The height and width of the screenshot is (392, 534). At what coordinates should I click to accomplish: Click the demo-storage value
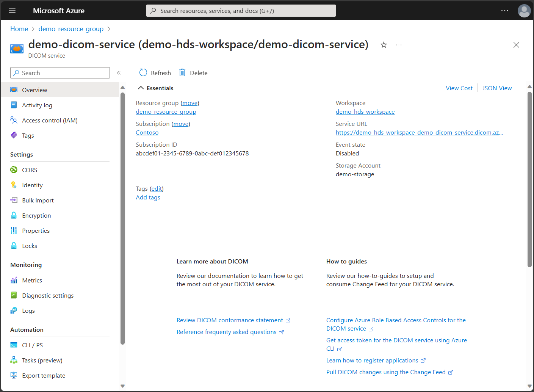point(355,174)
